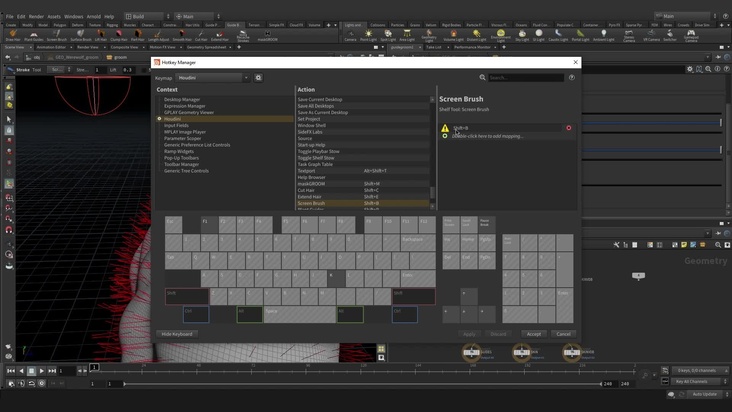This screenshot has height=412, width=732.
Task: Click the Hotkey Manager help icon
Action: 572,77
